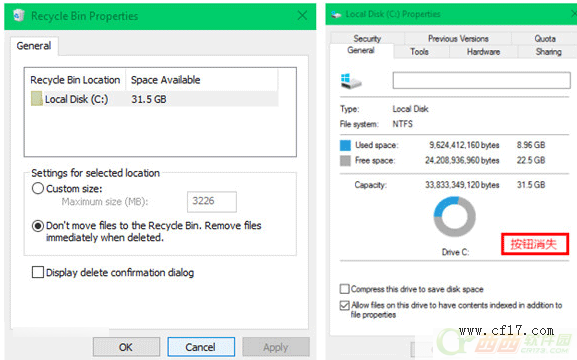
Task: Click the drive name text field
Action: (481, 80)
